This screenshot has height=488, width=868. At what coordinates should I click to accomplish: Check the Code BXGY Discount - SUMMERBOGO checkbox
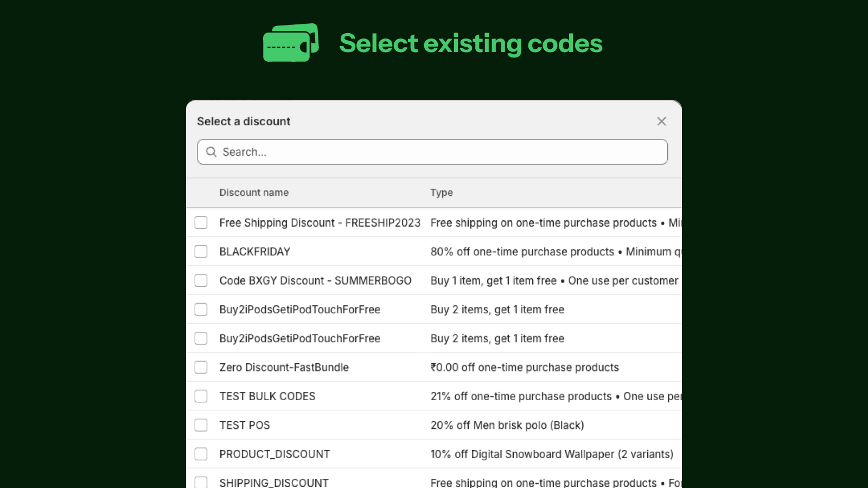[201, 280]
